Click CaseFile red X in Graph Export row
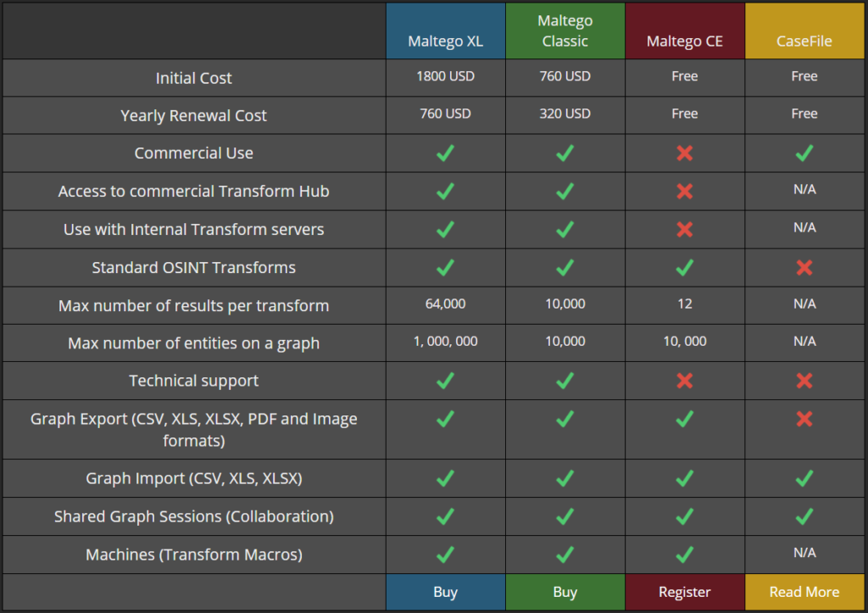 tap(804, 418)
